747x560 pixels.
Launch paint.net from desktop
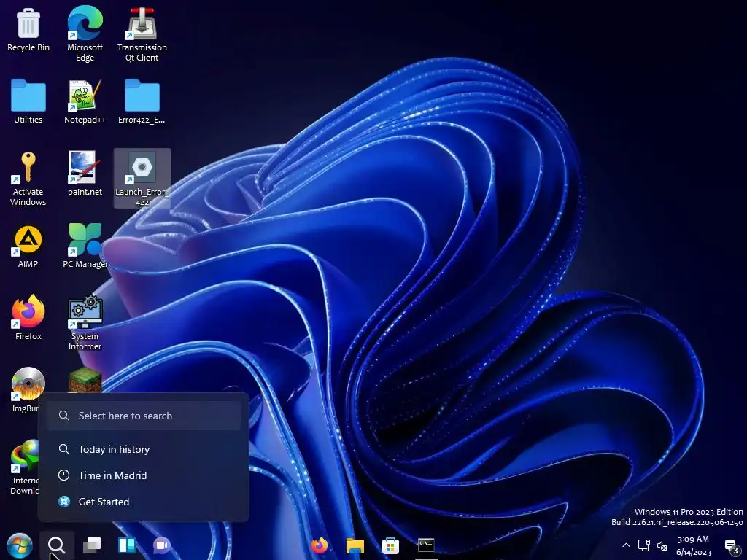click(x=85, y=174)
